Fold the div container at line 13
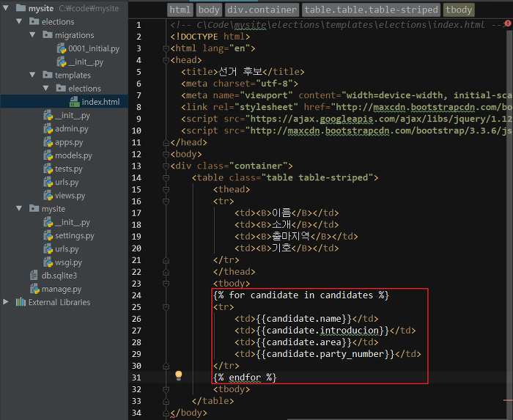513x420 pixels. click(x=166, y=166)
